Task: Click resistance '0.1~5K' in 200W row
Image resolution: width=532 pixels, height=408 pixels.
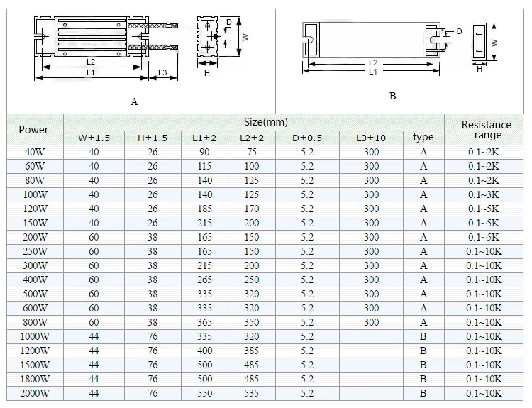Action: click(x=484, y=237)
